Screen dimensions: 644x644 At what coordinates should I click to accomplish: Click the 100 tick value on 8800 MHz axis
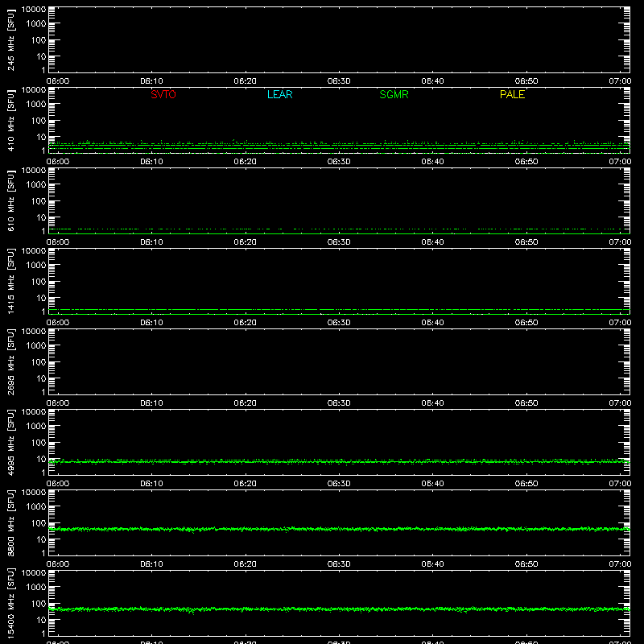(39, 523)
